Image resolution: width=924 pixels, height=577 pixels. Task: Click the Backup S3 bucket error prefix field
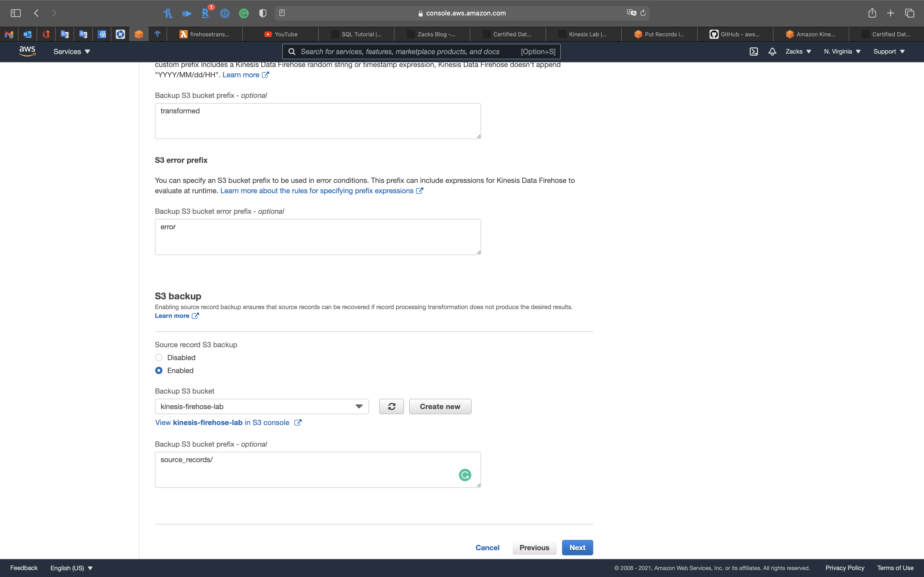[x=317, y=237]
